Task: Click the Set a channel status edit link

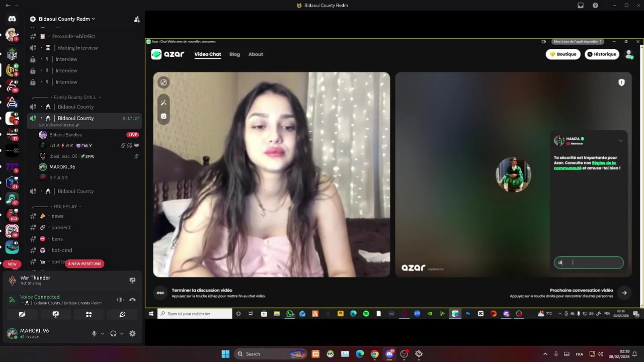Action: click(x=59, y=125)
